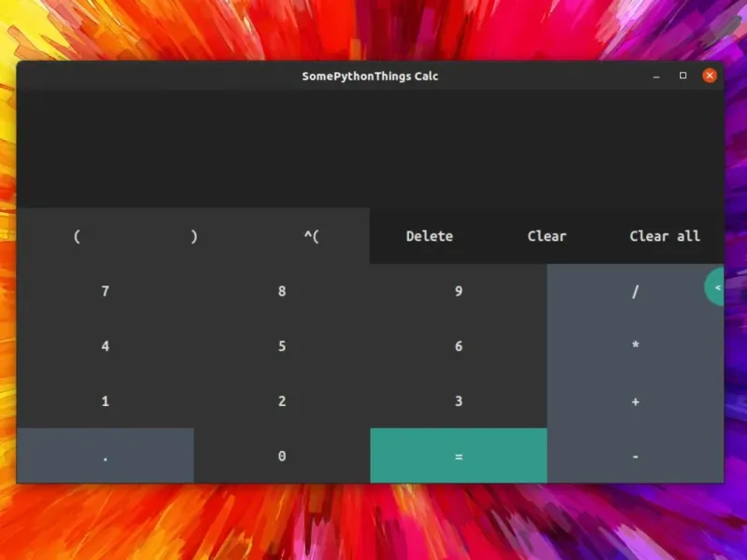Tap the 5 key
The height and width of the screenshot is (560, 747).
[282, 345]
